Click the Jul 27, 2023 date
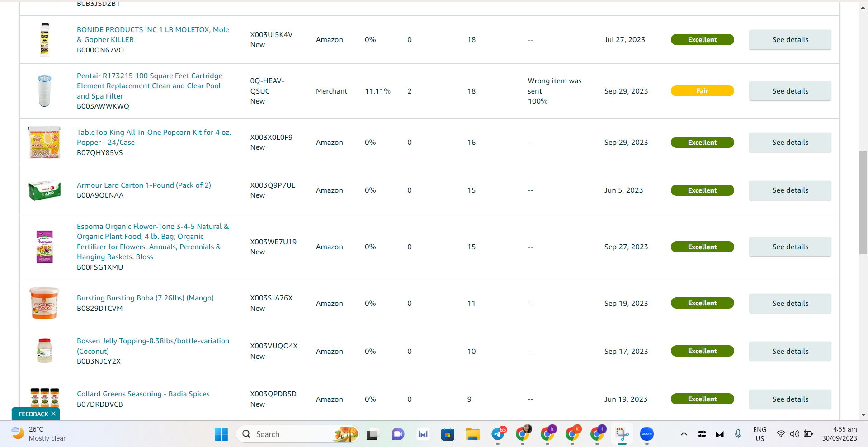The height and width of the screenshot is (447, 868). 625,40
